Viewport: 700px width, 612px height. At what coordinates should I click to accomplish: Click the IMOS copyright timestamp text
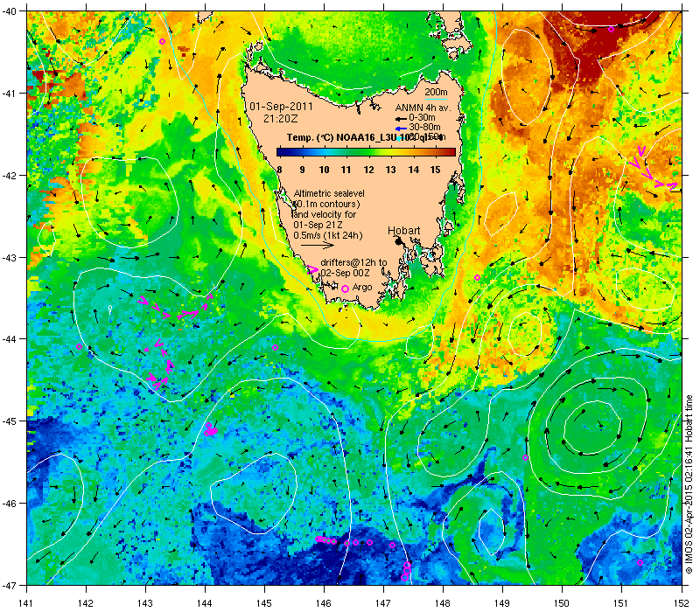pos(689,484)
